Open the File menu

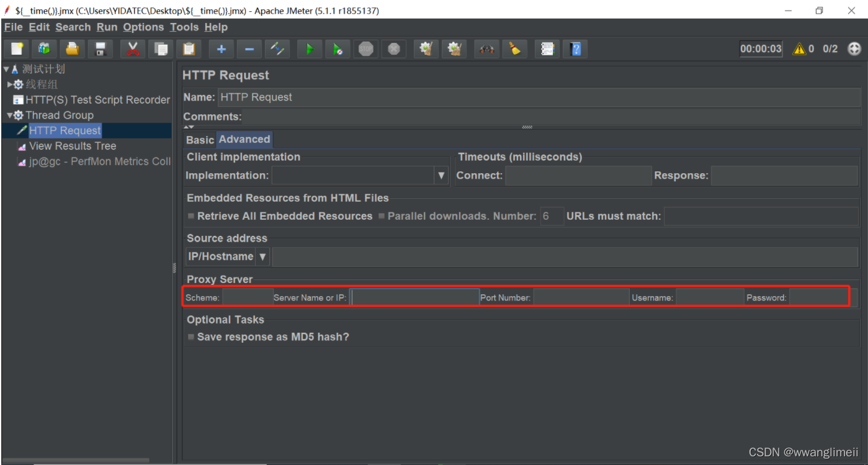coord(13,27)
